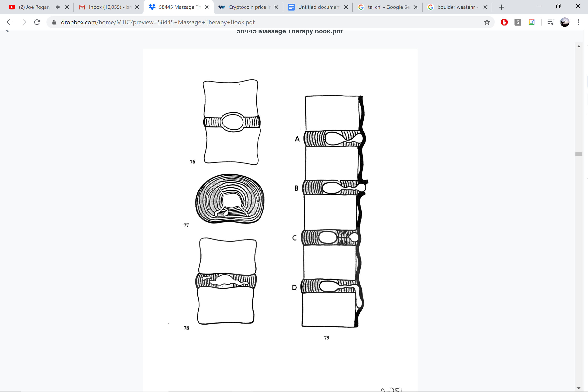Open the media control playlist icon
The image size is (588, 392).
(x=551, y=22)
